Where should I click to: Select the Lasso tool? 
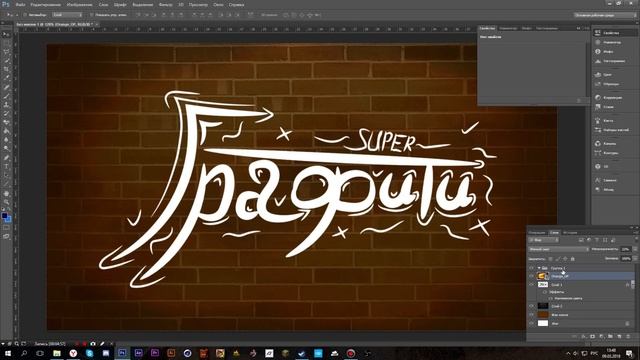pyautogui.click(x=7, y=52)
